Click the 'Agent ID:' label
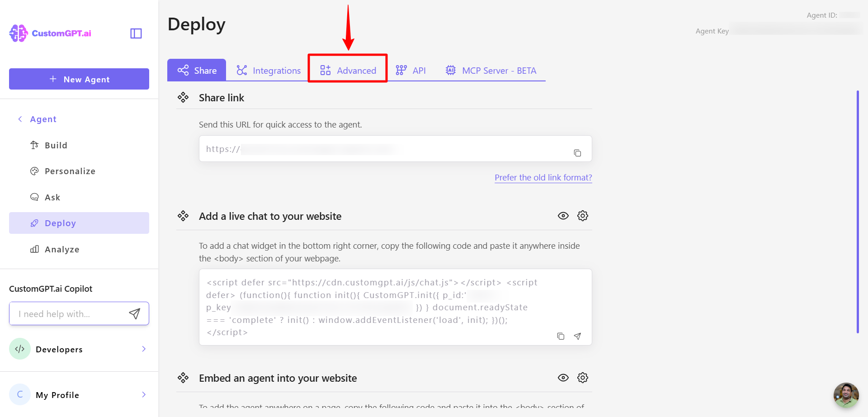Screen dimensions: 868x417 pyautogui.click(x=822, y=15)
